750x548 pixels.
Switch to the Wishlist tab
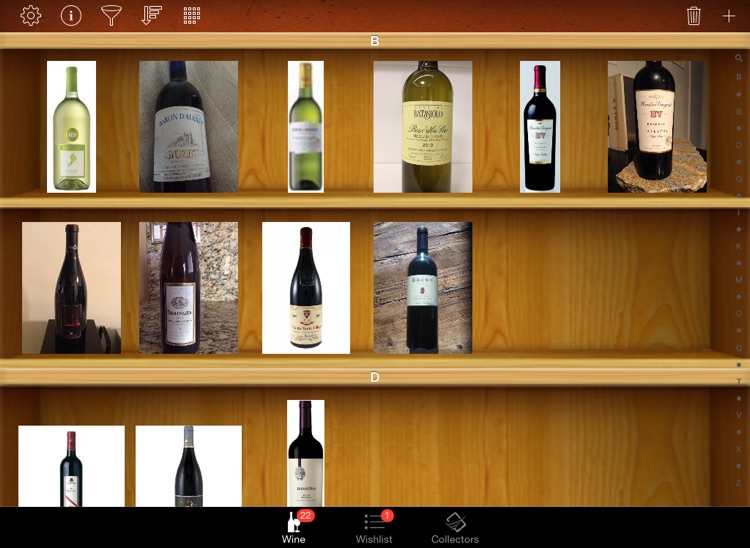[x=374, y=528]
